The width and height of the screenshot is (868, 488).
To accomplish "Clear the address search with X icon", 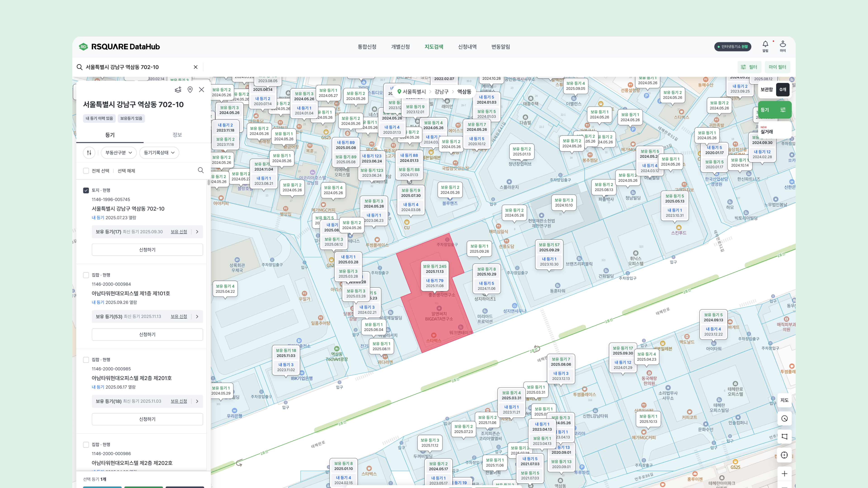I will [x=196, y=67].
